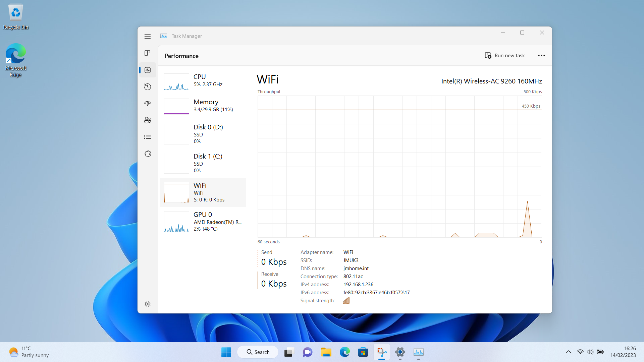Click the connection type 802.11ac
The width and height of the screenshot is (644, 362).
pyautogui.click(x=353, y=276)
